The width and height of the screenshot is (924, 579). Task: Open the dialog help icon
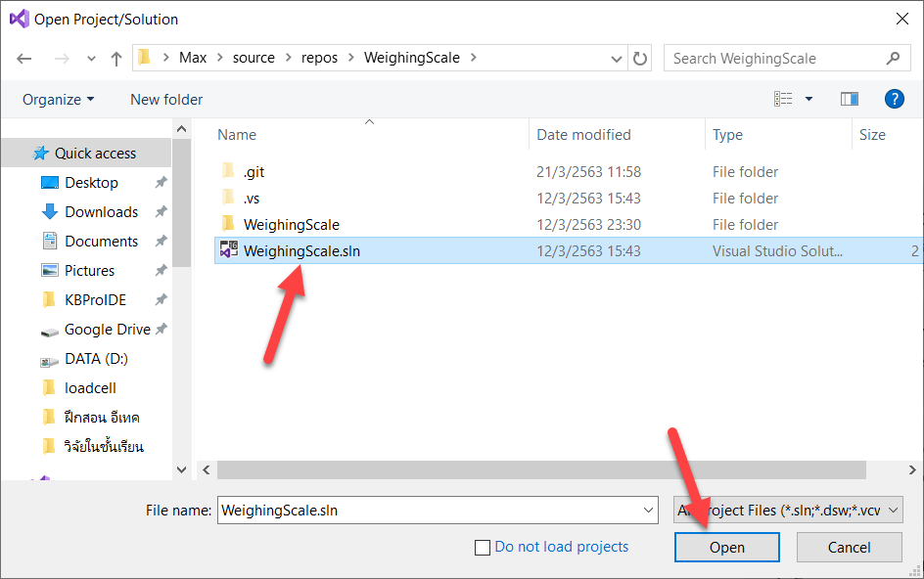(894, 99)
